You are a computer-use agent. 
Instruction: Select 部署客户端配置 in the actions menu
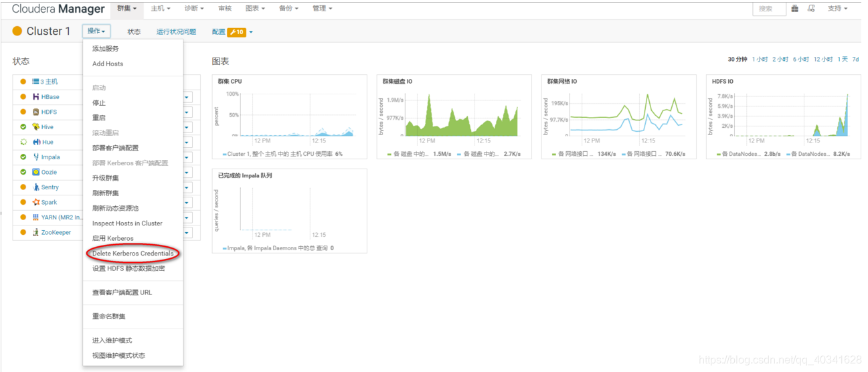pos(115,148)
